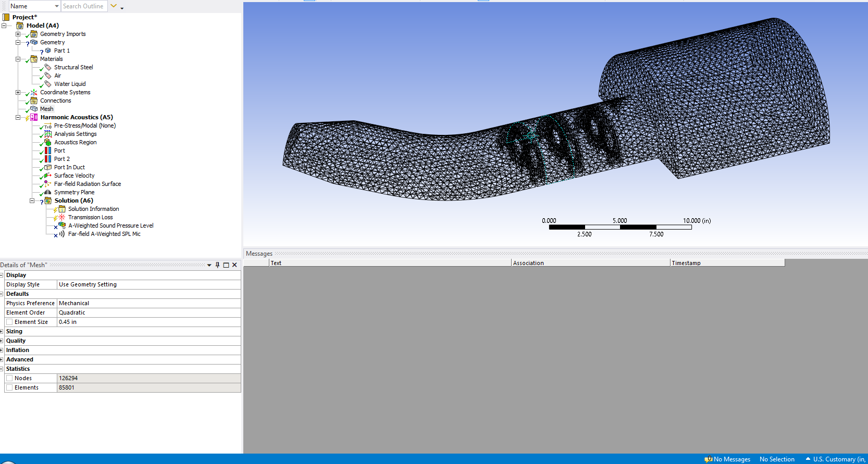This screenshot has width=868, height=464.
Task: Select the Transmission Loss result icon
Action: [62, 217]
